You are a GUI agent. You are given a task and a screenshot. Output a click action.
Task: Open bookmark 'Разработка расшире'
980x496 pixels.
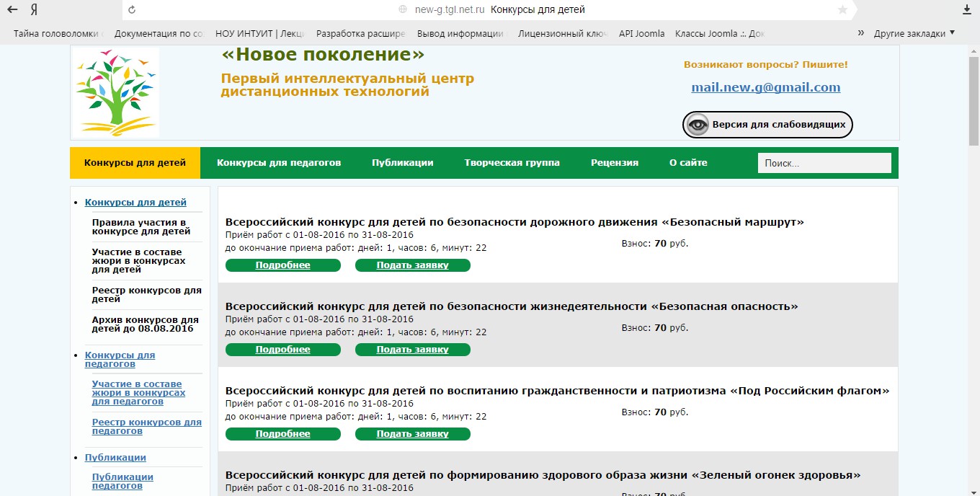(x=360, y=33)
